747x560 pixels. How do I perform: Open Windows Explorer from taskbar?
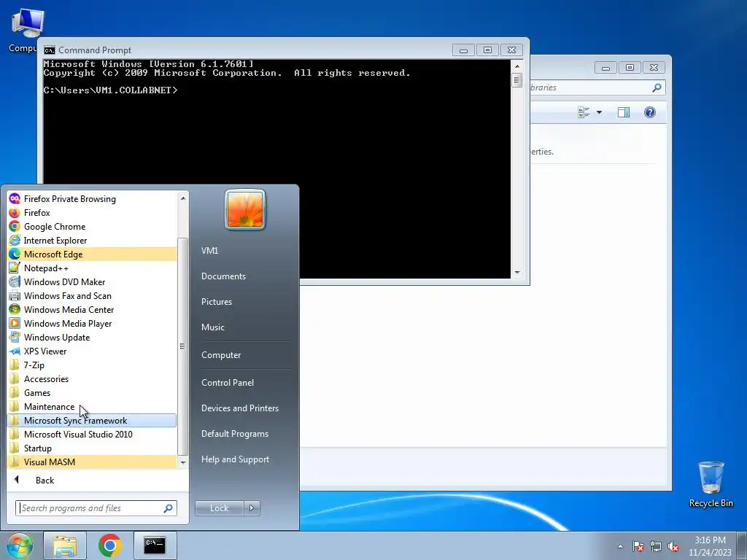[65, 545]
